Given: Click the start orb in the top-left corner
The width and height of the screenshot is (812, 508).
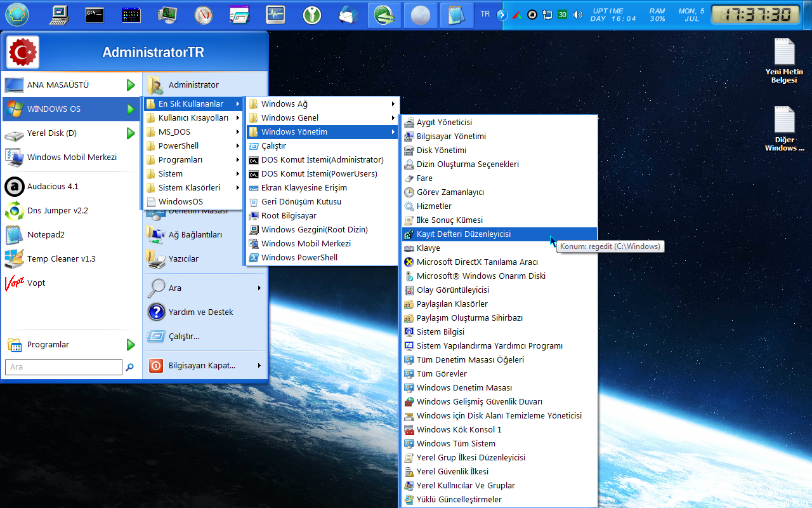Looking at the screenshot, I should pyautogui.click(x=17, y=15).
